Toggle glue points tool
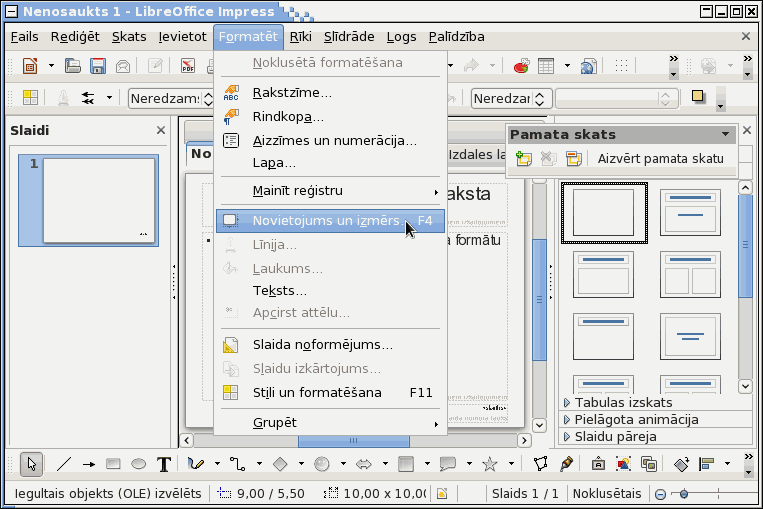This screenshot has width=763, height=509. [566, 464]
